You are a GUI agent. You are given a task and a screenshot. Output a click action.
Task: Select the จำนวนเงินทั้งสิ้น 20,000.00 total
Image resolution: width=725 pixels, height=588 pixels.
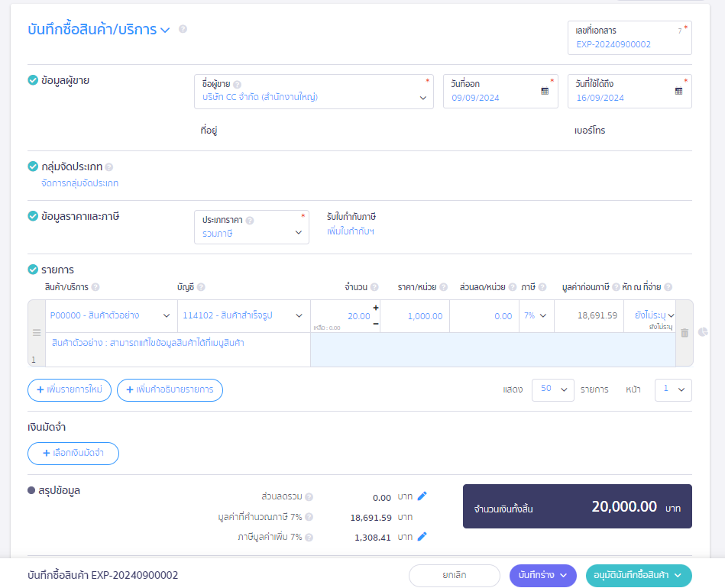click(x=577, y=506)
